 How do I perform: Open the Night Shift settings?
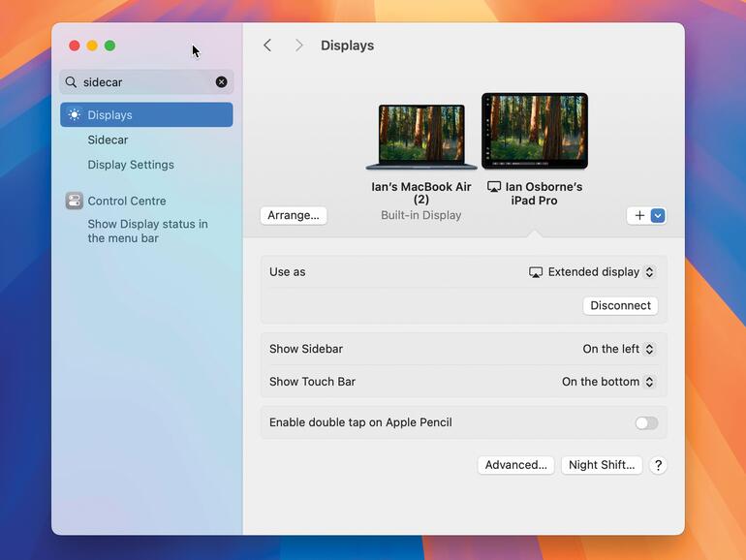point(602,465)
